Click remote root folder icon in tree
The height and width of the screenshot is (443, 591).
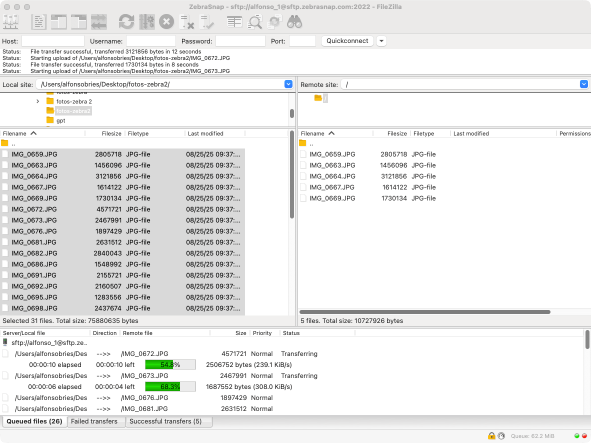pos(318,98)
